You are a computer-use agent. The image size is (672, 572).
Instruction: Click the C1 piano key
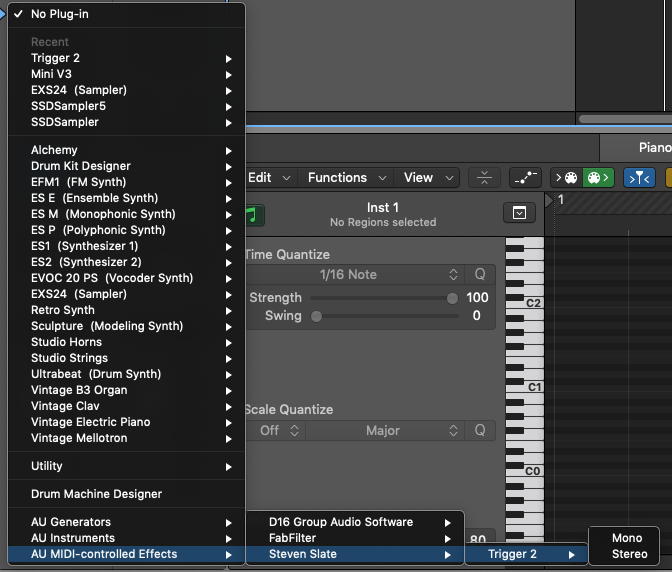(x=534, y=387)
